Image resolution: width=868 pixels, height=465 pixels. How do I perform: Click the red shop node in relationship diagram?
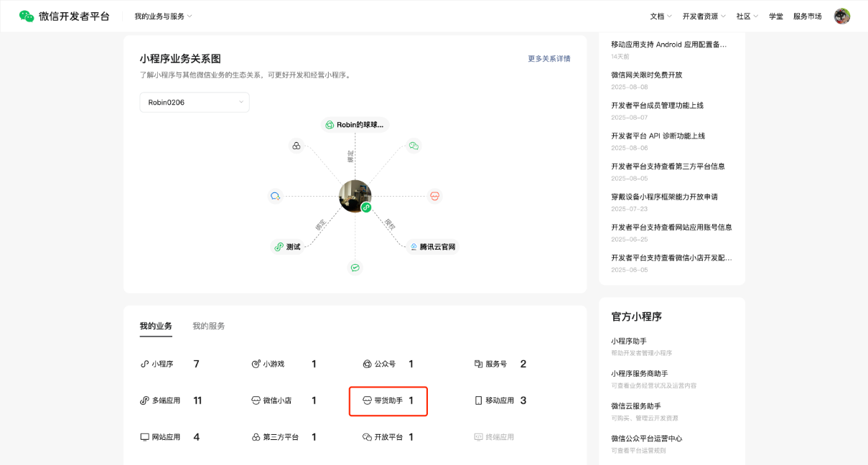[434, 196]
